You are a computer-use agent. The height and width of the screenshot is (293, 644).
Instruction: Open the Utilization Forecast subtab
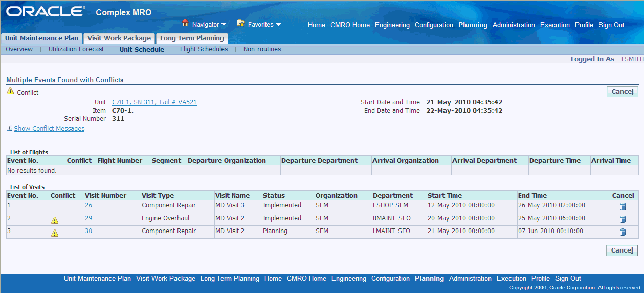click(76, 49)
